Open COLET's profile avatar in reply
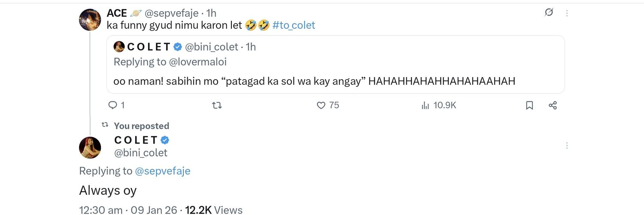644x215 pixels. pyautogui.click(x=90, y=147)
